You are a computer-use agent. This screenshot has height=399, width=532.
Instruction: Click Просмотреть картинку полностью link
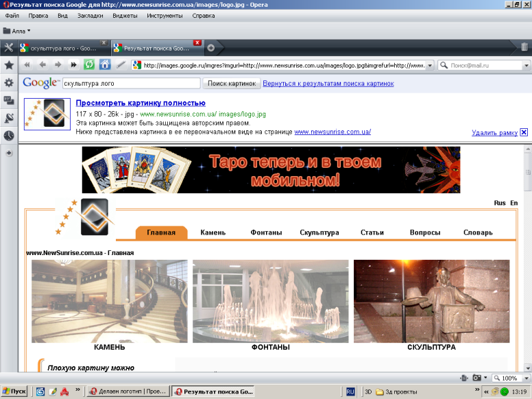click(x=141, y=103)
